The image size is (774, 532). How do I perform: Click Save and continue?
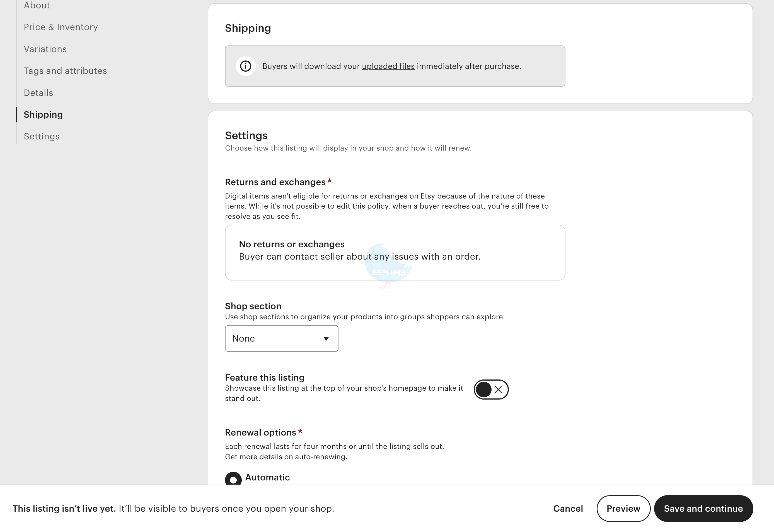703,508
